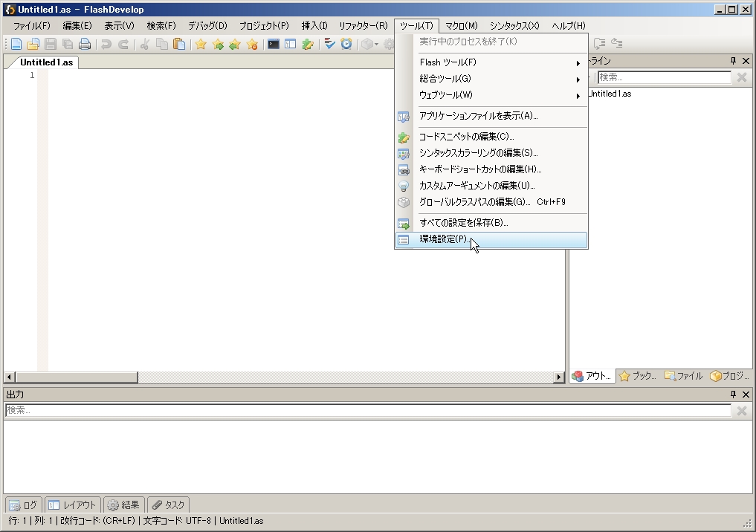
Task: Clear the output search field with X
Action: pyautogui.click(x=742, y=411)
